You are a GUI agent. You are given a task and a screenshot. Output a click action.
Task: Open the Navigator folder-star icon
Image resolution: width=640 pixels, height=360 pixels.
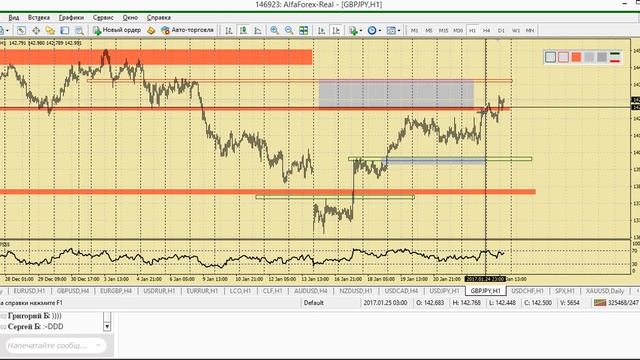pos(50,31)
